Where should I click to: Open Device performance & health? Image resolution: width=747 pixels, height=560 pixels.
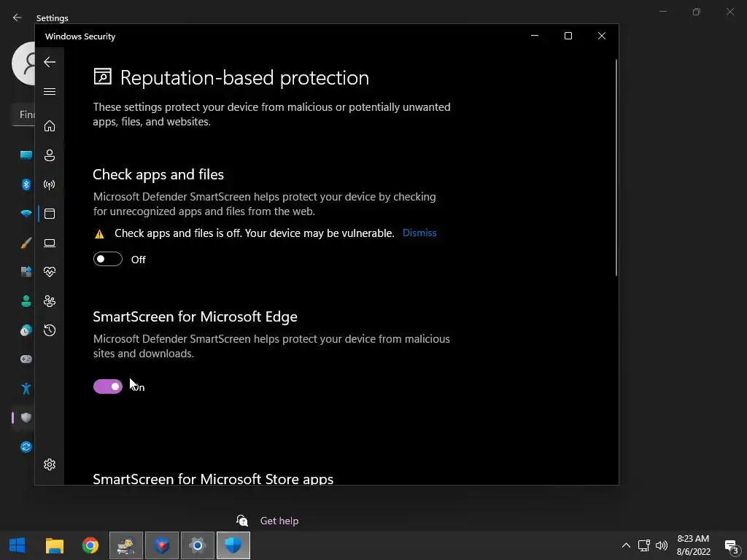[x=50, y=272]
